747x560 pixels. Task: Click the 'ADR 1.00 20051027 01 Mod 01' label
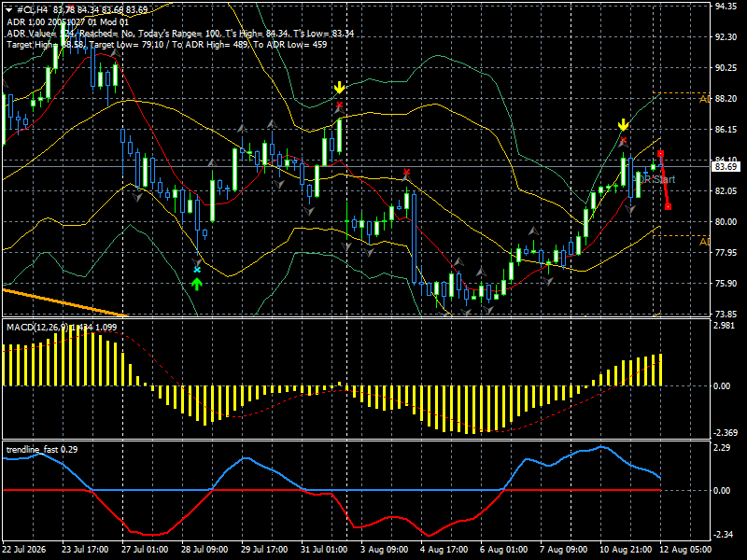[67, 21]
